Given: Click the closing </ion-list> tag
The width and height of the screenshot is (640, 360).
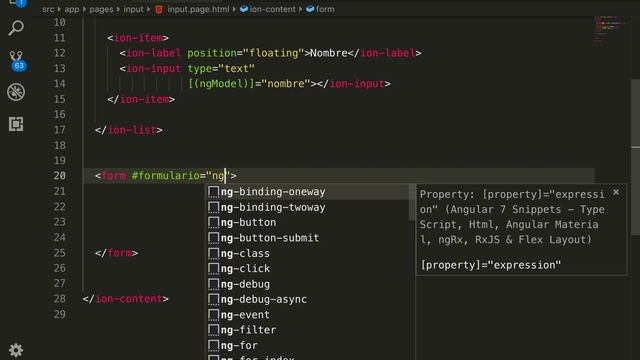Looking at the screenshot, I should click(x=129, y=130).
